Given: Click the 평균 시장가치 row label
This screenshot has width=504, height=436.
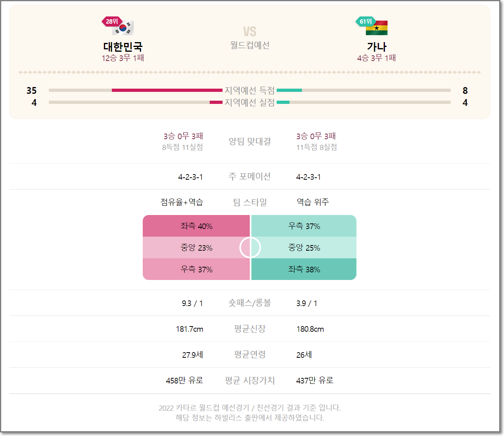Looking at the screenshot, I should tap(250, 380).
